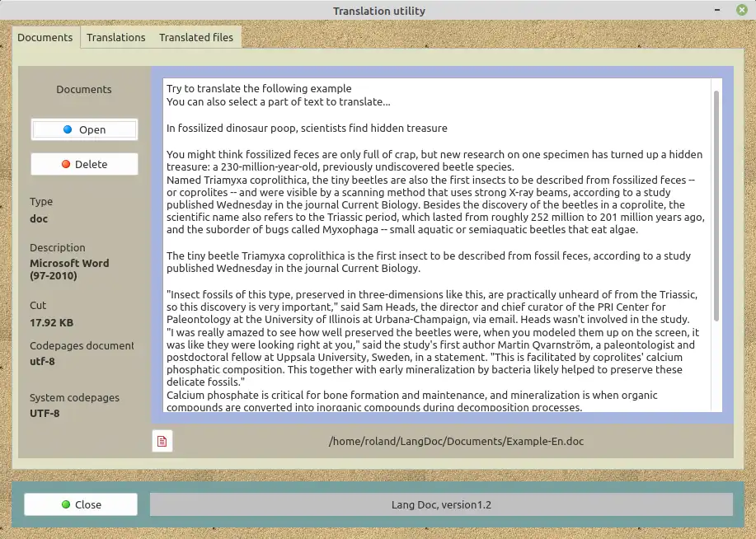This screenshot has width=756, height=539.
Task: Open the Translated files tab
Action: coord(196,38)
